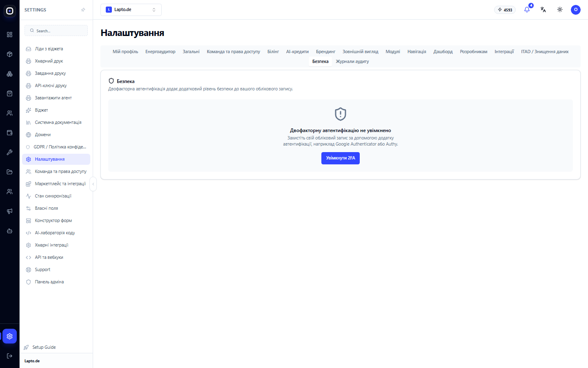The width and height of the screenshot is (588, 368).
Task: Toggle the light/dark theme sun icon
Action: click(x=560, y=9)
